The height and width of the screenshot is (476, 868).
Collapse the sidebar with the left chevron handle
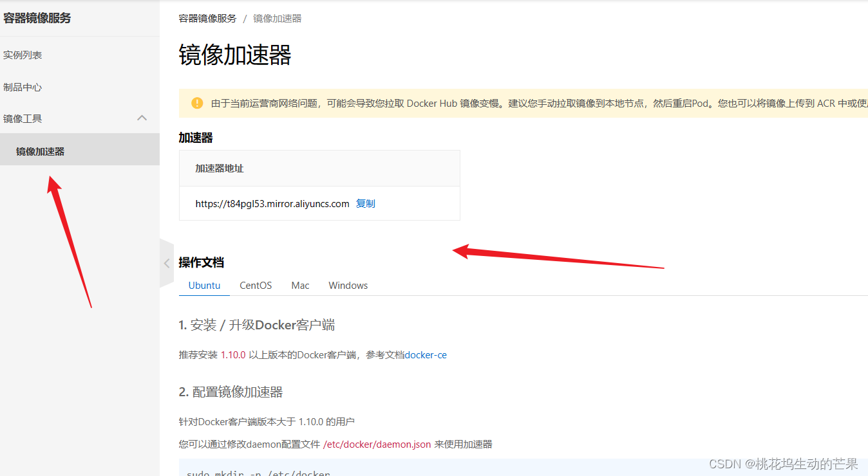167,263
